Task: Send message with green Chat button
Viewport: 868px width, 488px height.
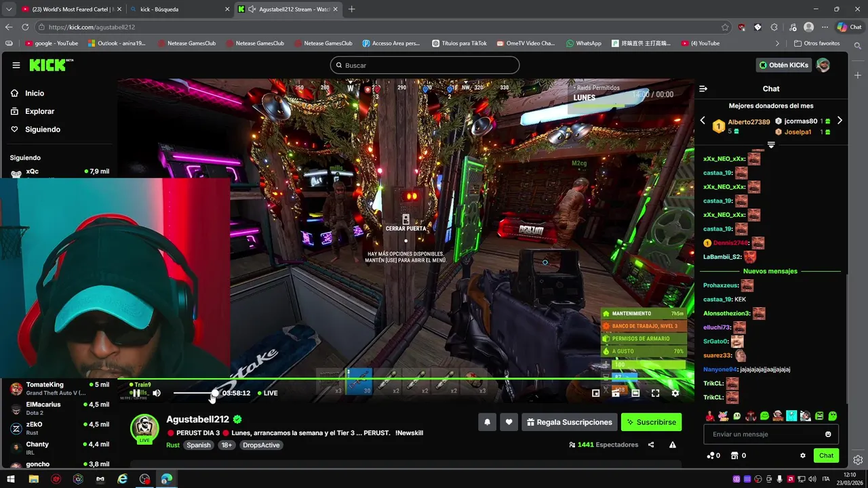Action: click(x=826, y=455)
